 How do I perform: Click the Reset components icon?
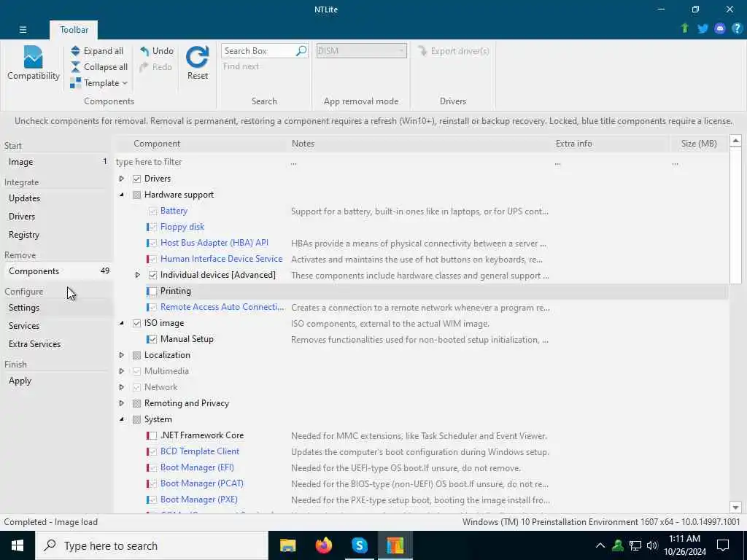[197, 57]
